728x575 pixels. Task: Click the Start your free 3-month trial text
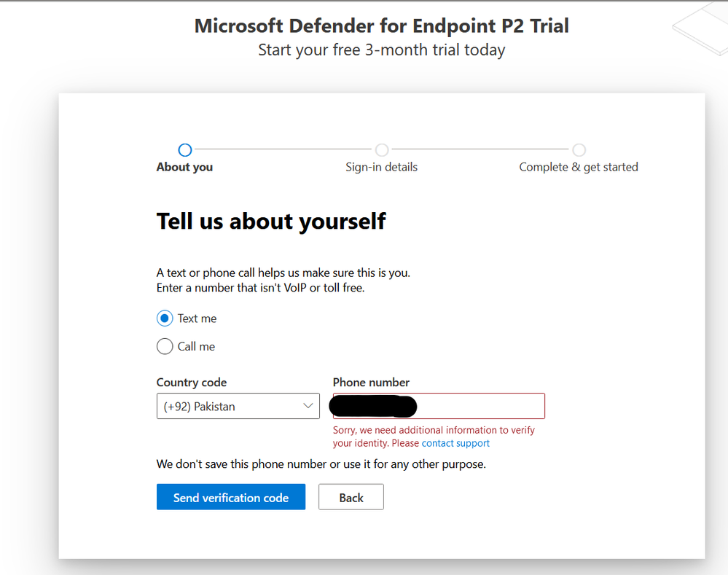click(382, 50)
